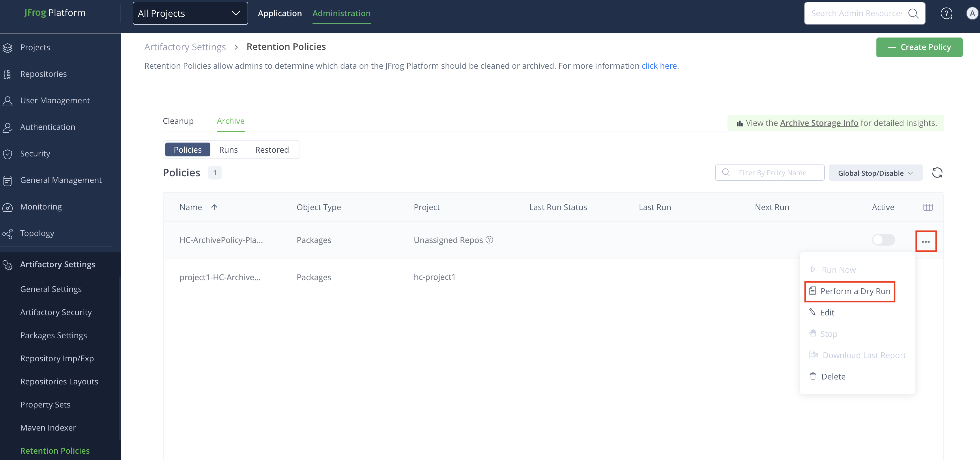This screenshot has width=980, height=460.
Task: Click the refresh policies icon
Action: point(937,173)
